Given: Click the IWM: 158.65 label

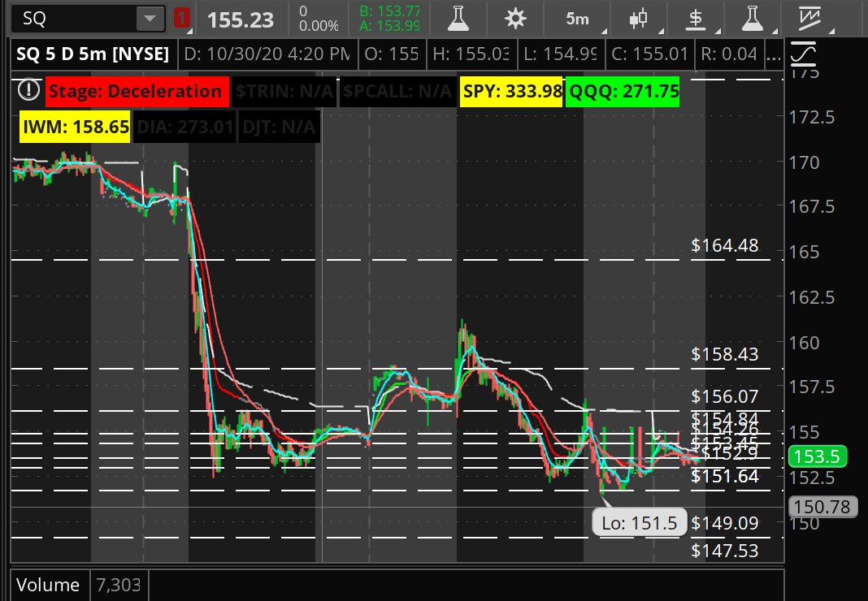Looking at the screenshot, I should pos(76,127).
